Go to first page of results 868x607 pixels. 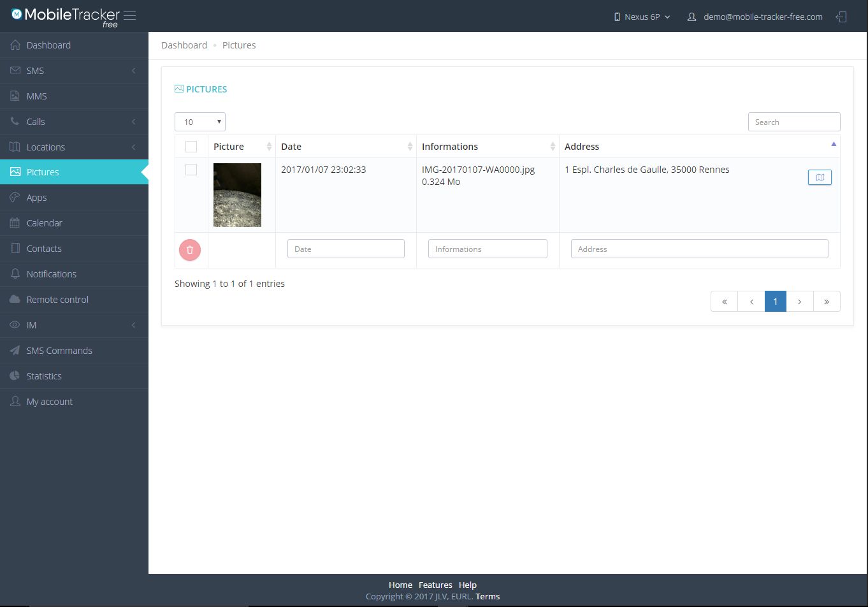coord(725,302)
